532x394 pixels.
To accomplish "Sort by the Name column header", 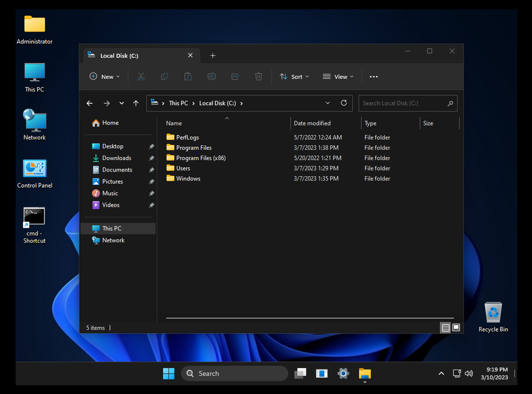I will [227, 123].
